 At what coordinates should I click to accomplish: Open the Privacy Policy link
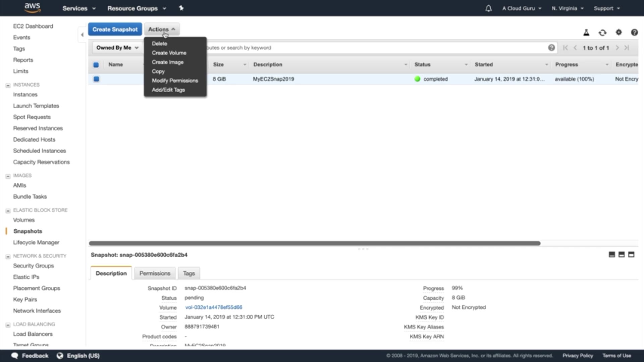pos(578,356)
